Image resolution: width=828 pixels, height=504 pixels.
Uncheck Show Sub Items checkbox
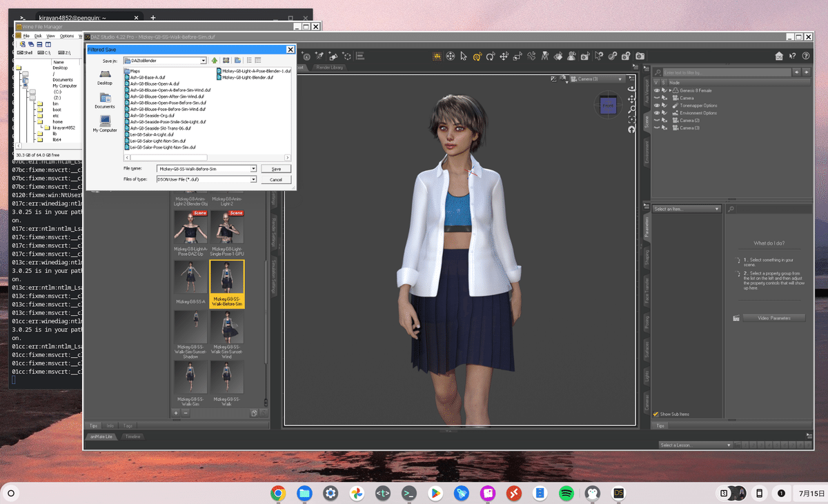click(x=656, y=414)
